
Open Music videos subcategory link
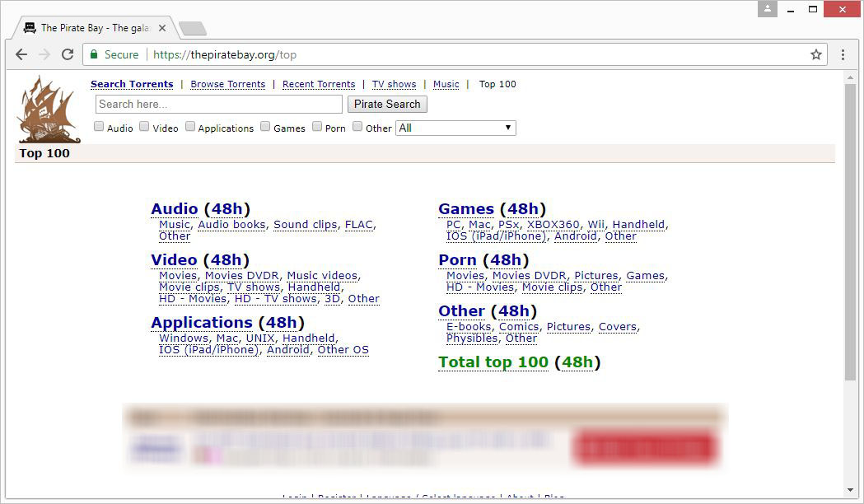322,275
